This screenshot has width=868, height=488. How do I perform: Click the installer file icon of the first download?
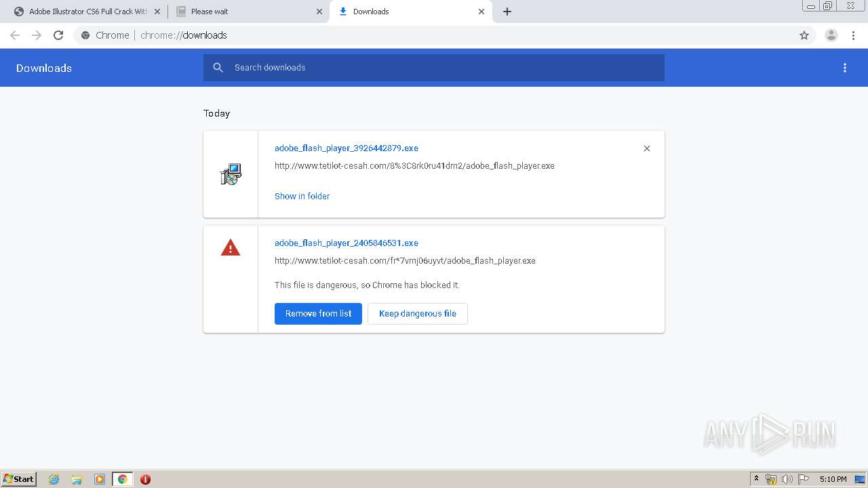click(231, 174)
